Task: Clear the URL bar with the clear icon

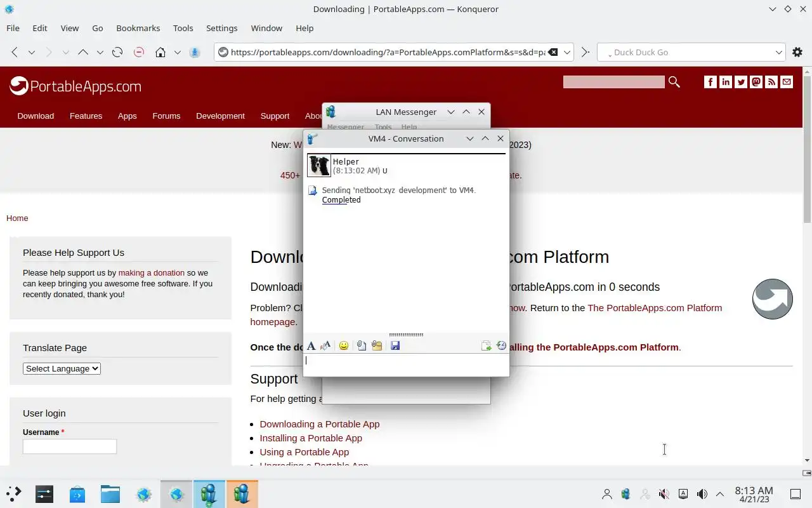Action: coord(553,52)
